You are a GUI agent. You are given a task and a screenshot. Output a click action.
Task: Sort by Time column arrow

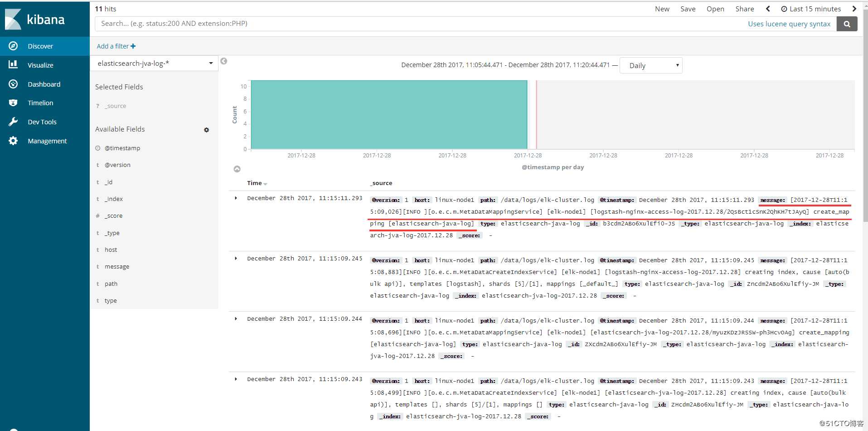[266, 184]
